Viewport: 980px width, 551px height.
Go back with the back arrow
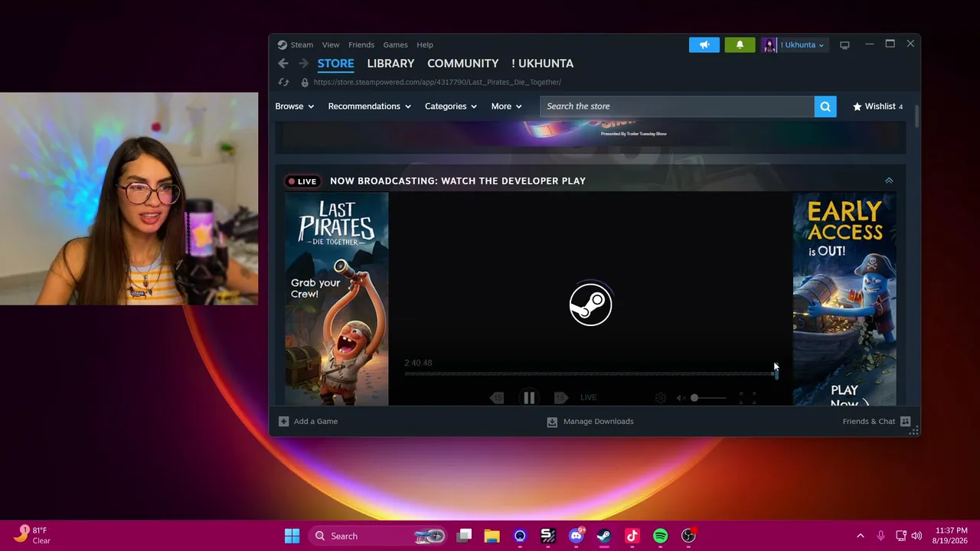tap(283, 64)
